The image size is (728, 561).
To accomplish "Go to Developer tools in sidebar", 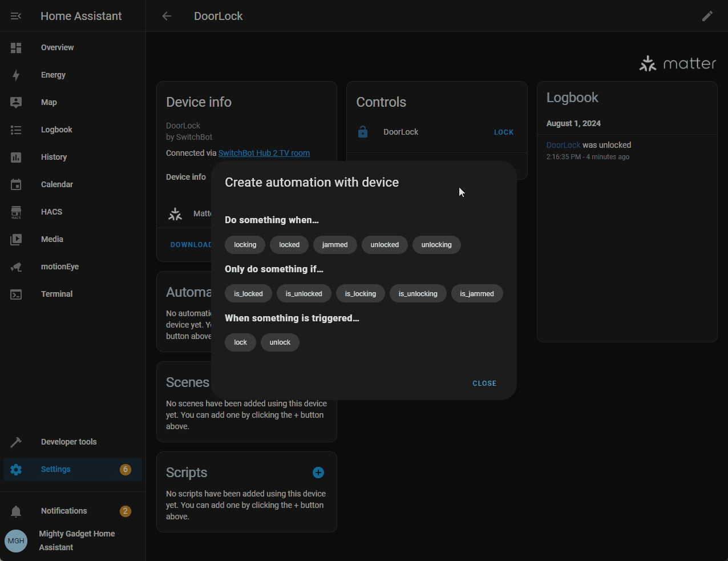I will tap(68, 442).
